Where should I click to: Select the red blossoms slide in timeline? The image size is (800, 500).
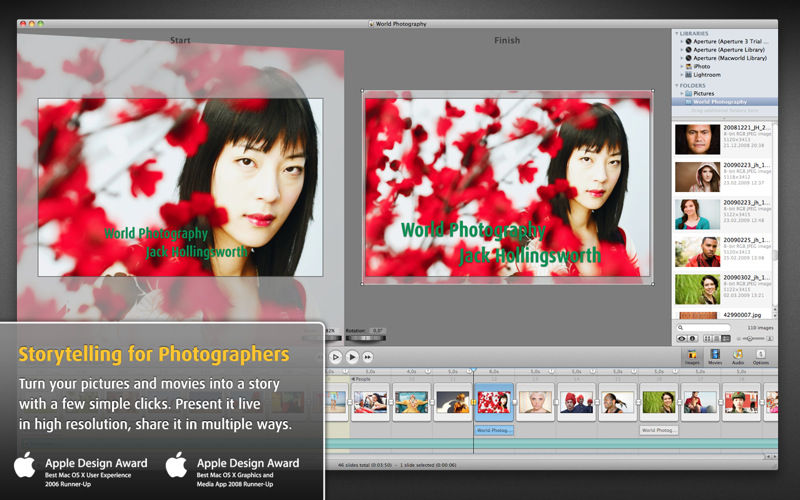pos(494,403)
